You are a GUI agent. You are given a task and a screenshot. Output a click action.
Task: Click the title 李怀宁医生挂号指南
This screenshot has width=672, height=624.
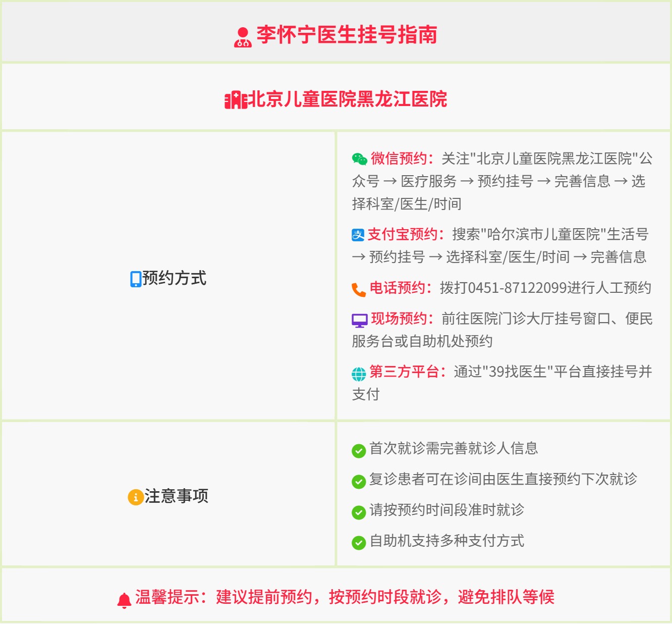click(x=347, y=35)
